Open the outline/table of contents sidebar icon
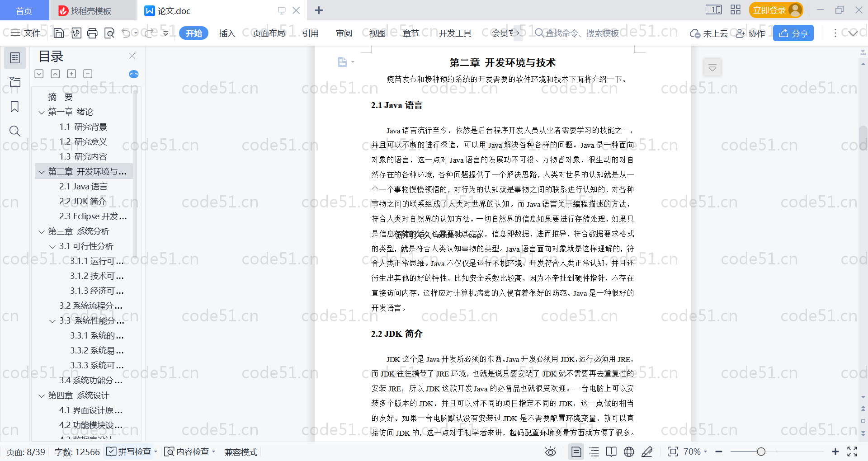This screenshot has height=461, width=868. [15, 58]
